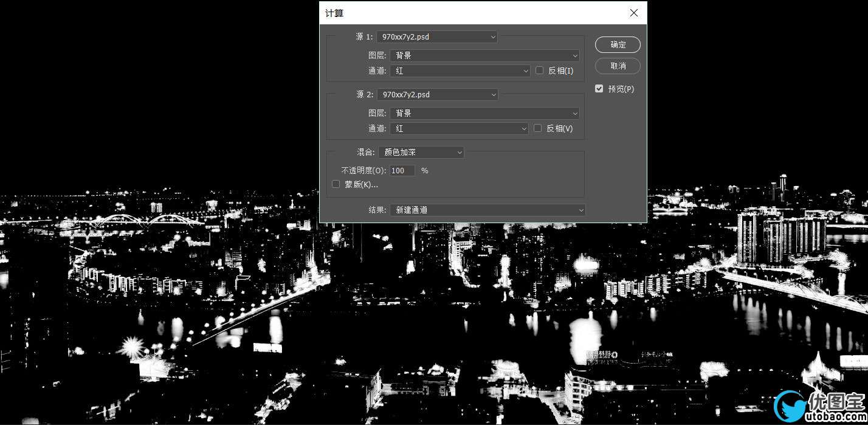Screen dimensions: 868x425
Task: Open source 1 通道 dropdown
Action: pyautogui.click(x=460, y=71)
